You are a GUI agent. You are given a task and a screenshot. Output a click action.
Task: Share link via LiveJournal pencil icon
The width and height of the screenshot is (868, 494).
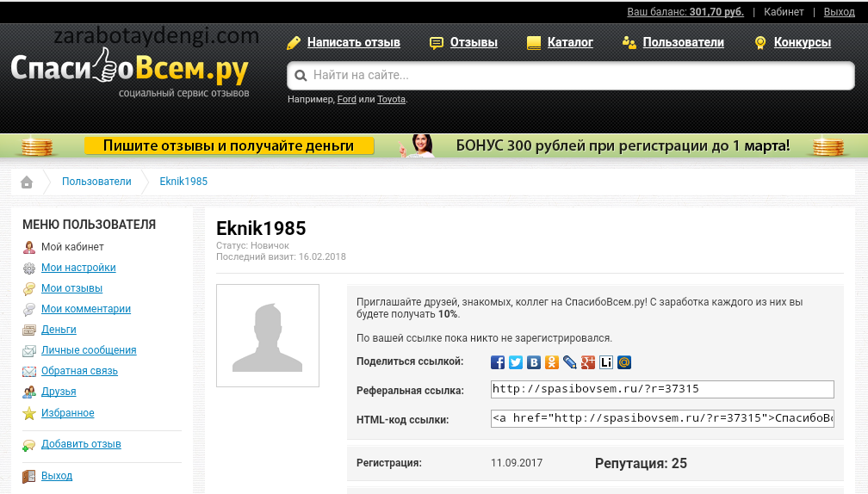(570, 362)
